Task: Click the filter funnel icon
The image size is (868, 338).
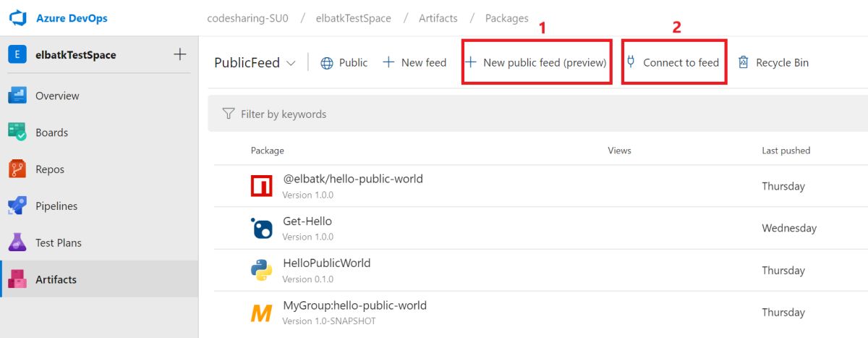Action: click(x=229, y=114)
